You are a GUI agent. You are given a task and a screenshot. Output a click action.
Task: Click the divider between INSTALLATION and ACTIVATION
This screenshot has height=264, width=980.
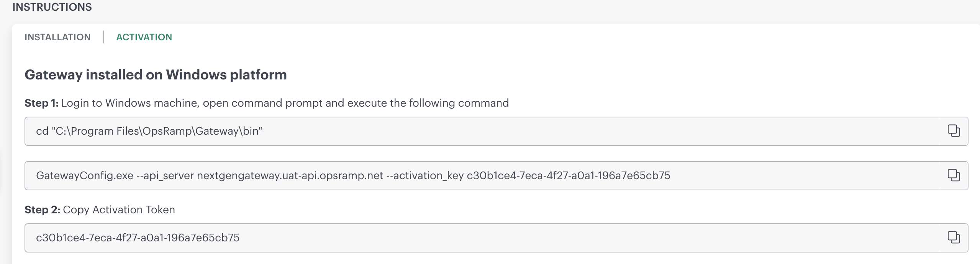(x=103, y=37)
